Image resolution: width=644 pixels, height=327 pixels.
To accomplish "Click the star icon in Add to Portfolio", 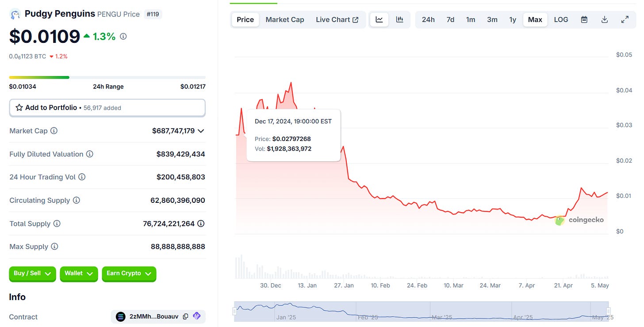I will pos(19,107).
